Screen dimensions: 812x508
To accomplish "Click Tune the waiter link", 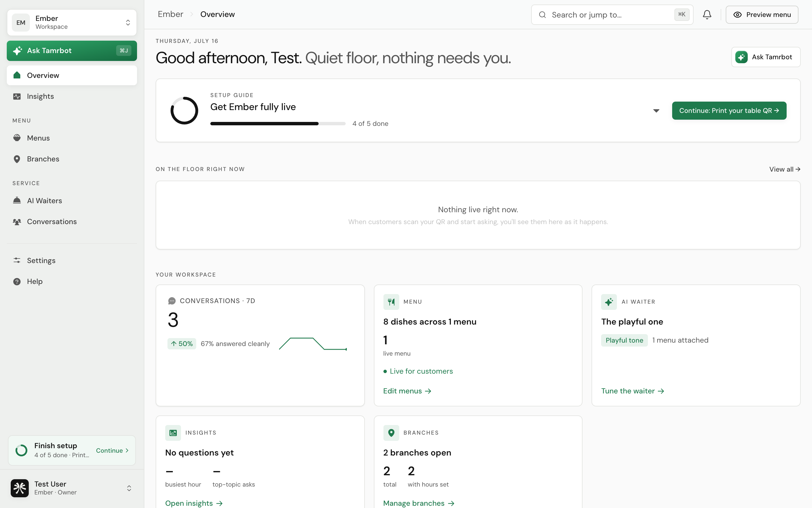I will coord(632,391).
